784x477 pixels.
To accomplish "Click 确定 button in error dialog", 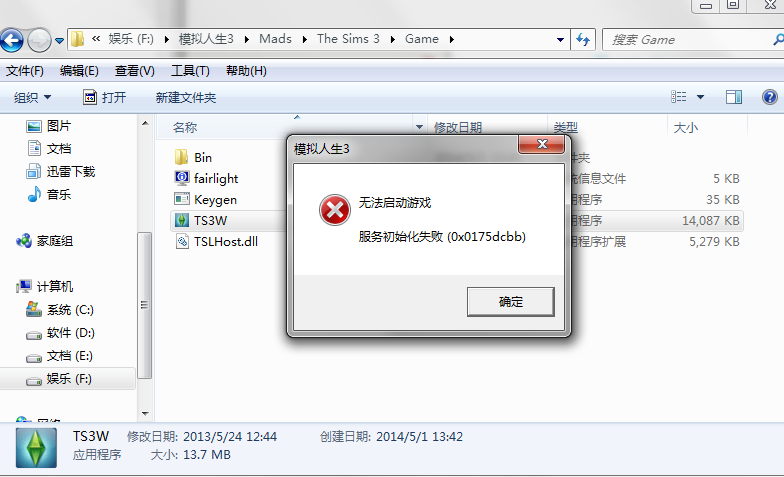I will (510, 302).
